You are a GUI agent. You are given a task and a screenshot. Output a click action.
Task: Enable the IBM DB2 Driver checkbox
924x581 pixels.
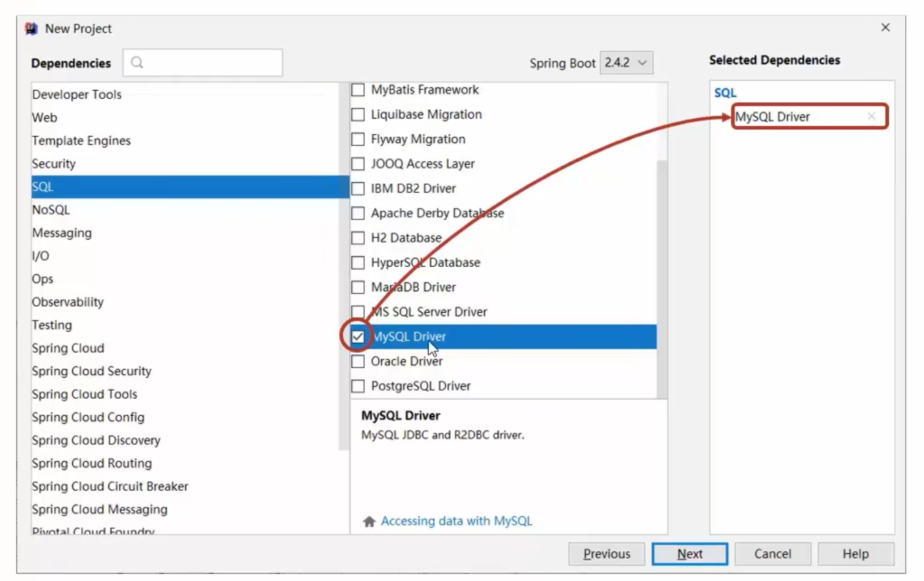click(x=358, y=189)
